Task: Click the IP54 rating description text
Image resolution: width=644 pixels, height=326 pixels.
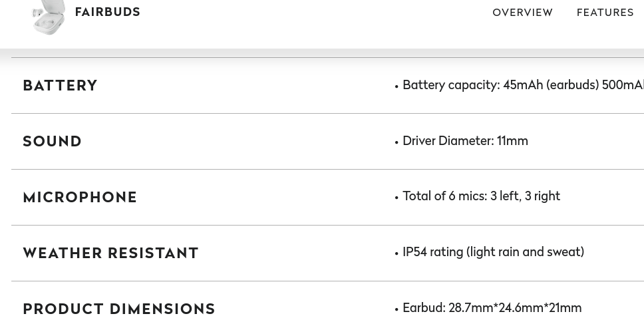Action: (493, 252)
